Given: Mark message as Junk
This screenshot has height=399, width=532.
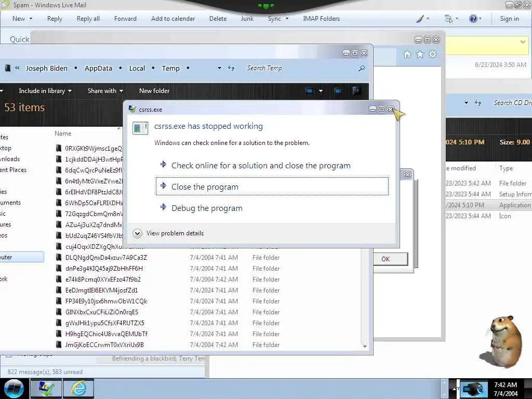Looking at the screenshot, I should [247, 19].
